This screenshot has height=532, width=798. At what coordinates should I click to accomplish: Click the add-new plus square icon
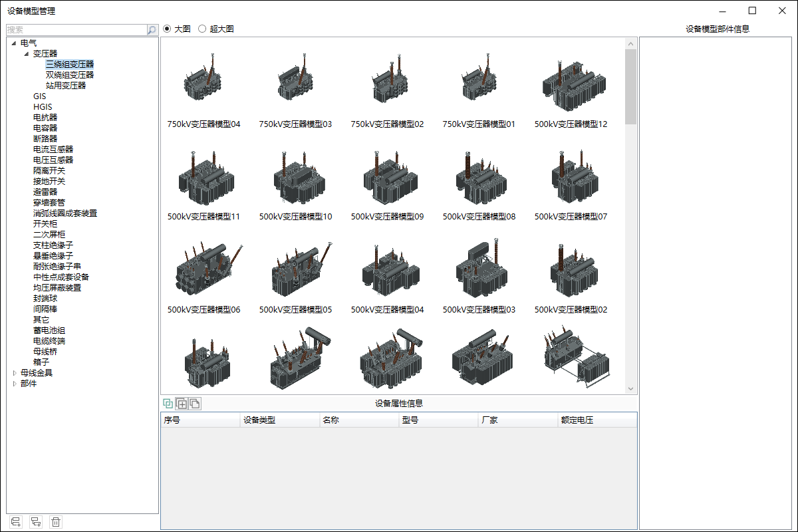pyautogui.click(x=181, y=403)
